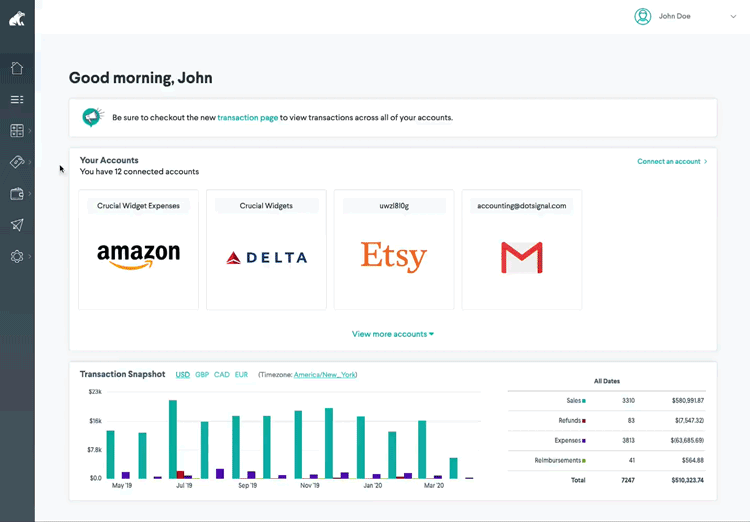Click the frog logo in sidebar
The height and width of the screenshot is (522, 750).
coord(17,18)
